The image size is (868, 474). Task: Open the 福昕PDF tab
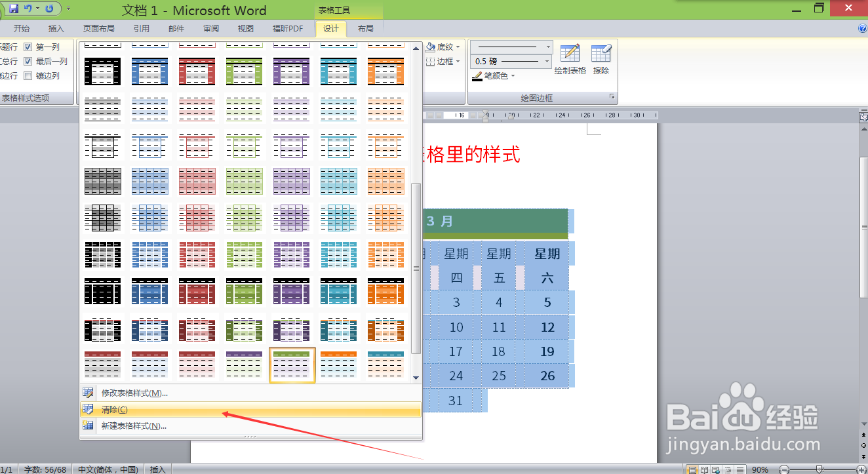[288, 29]
